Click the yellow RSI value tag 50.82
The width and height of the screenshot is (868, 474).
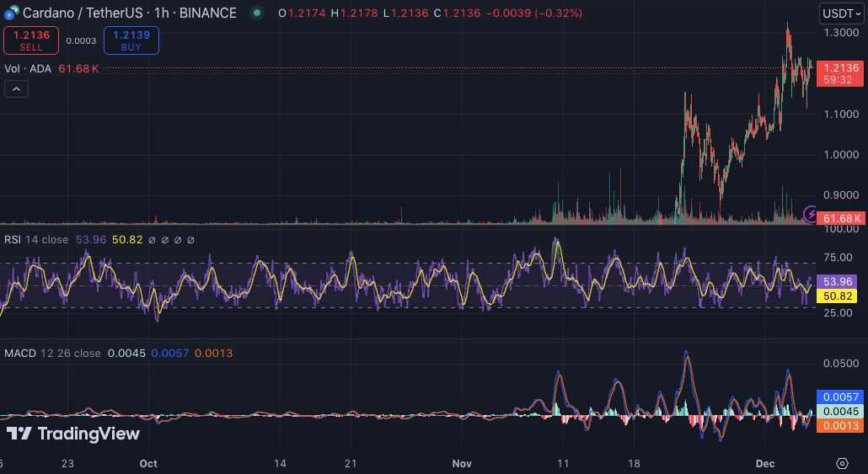point(840,296)
